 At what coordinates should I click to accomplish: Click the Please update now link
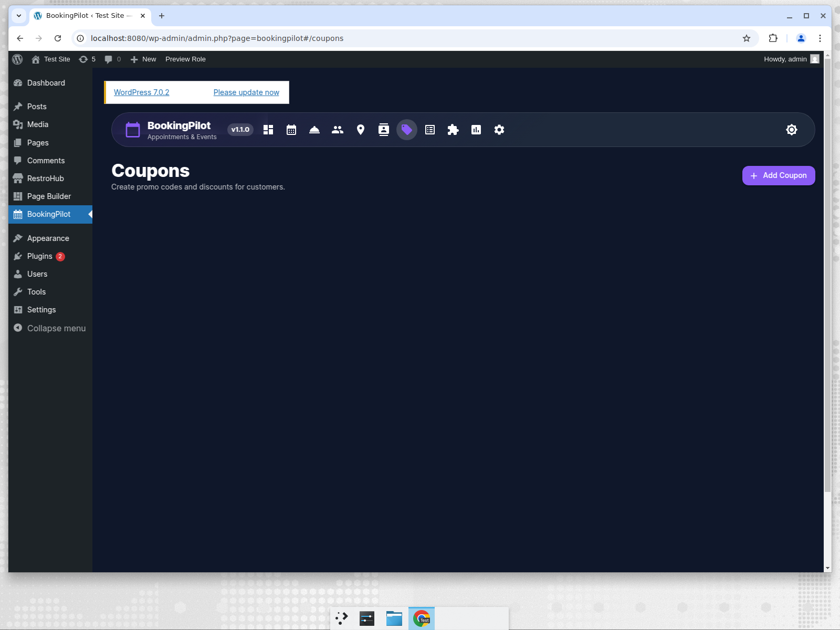click(246, 92)
